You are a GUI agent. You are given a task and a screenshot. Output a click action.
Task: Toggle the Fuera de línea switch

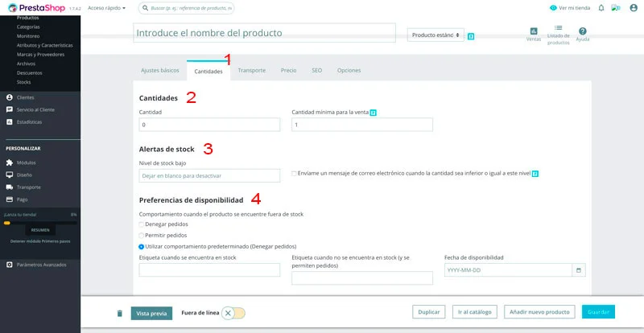(x=233, y=313)
